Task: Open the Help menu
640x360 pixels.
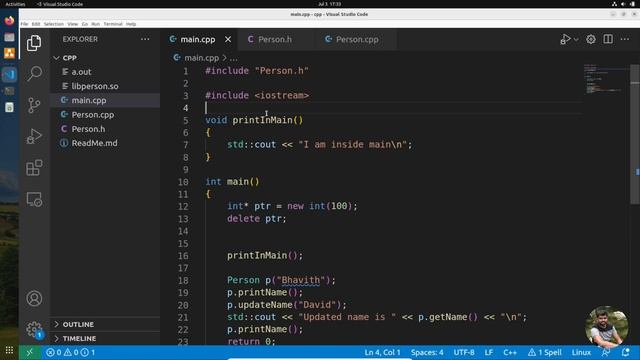Action: click(131, 24)
